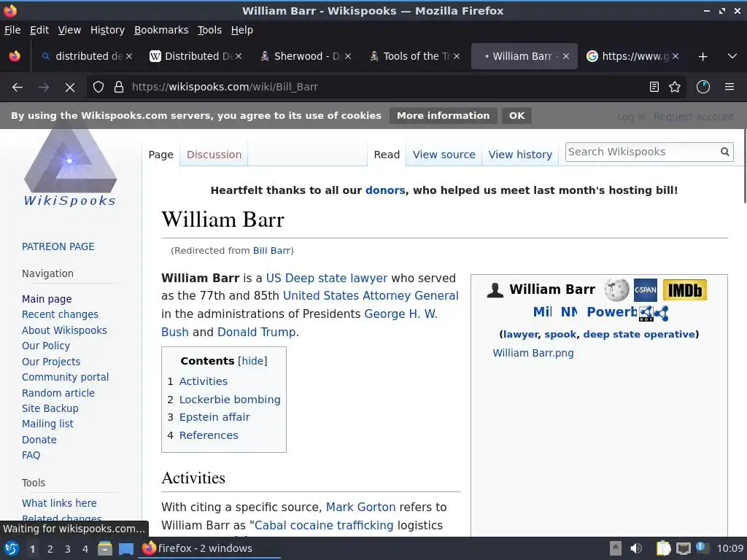Viewport: 747px width, 560px height.
Task: Go back using the back arrow
Action: pyautogui.click(x=18, y=87)
